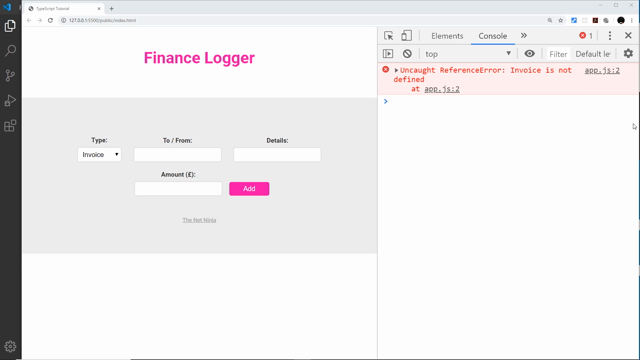
Task: Open the Extensions icon in sidebar
Action: [x=10, y=126]
